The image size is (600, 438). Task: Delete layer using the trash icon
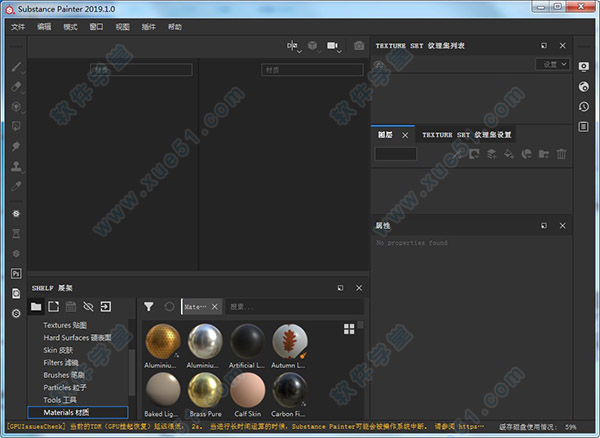click(x=561, y=154)
